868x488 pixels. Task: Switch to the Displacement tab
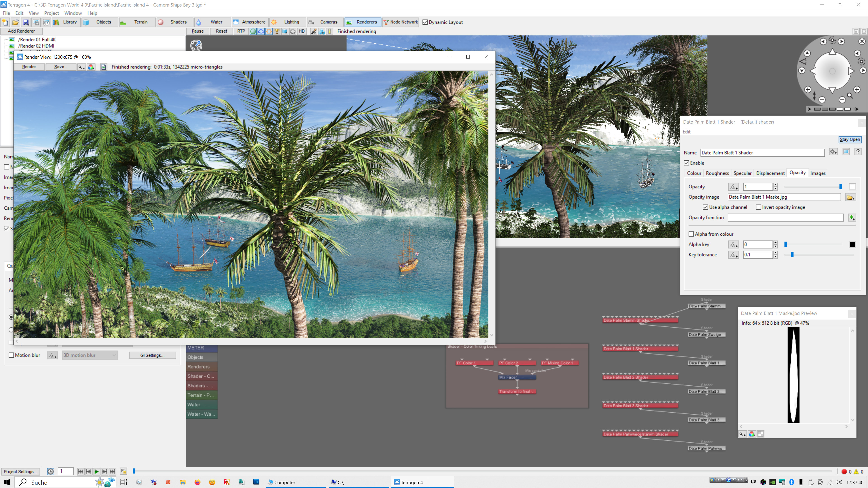[770, 173]
